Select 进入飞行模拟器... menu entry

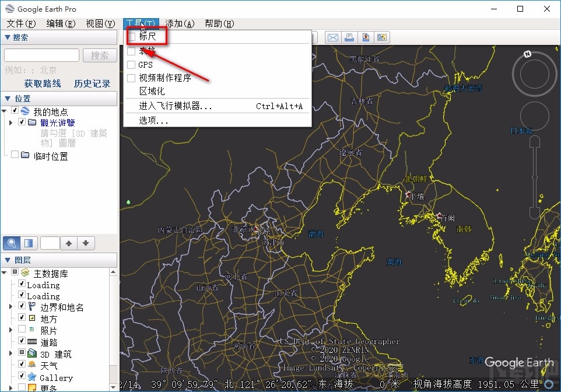pyautogui.click(x=218, y=106)
